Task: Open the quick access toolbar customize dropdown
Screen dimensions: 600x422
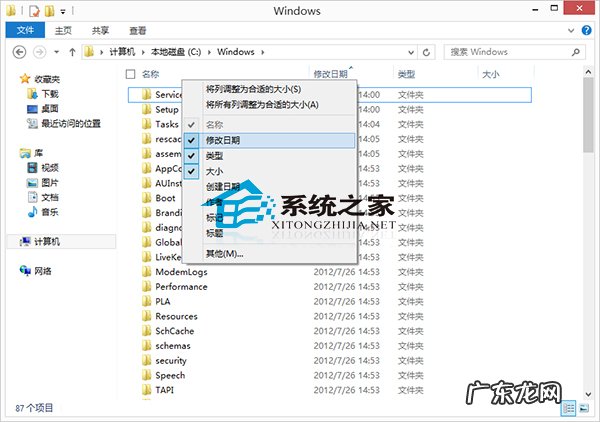Action: point(63,11)
